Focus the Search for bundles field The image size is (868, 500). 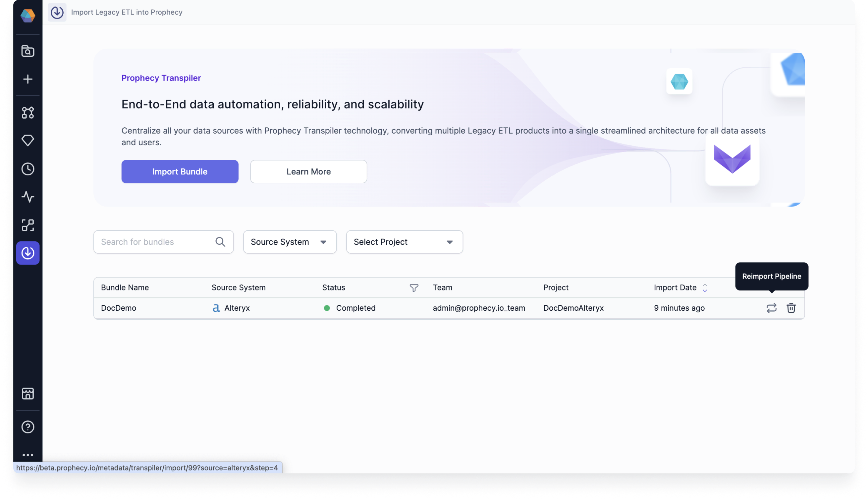click(156, 242)
